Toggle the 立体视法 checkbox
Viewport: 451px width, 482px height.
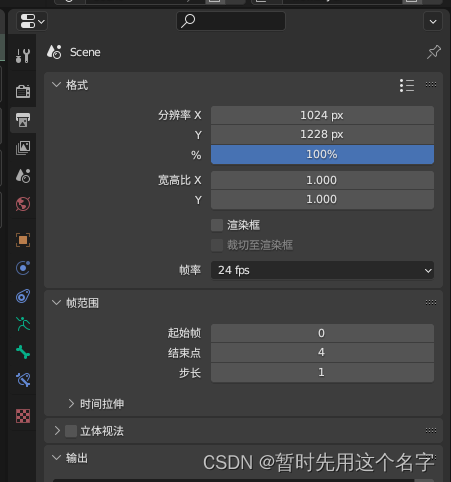tap(71, 431)
